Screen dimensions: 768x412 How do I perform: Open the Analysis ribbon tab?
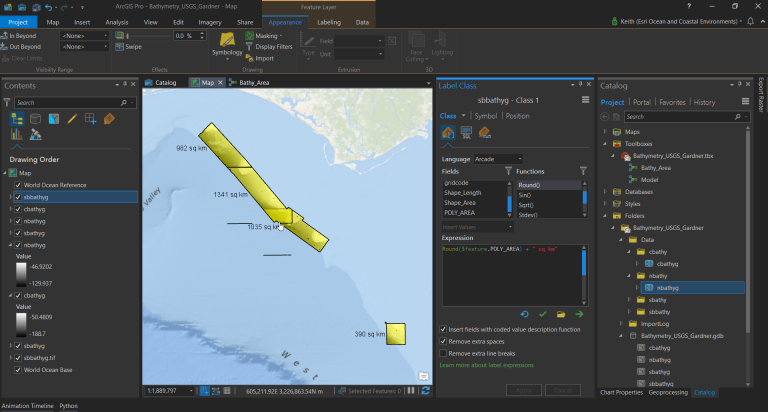point(117,22)
